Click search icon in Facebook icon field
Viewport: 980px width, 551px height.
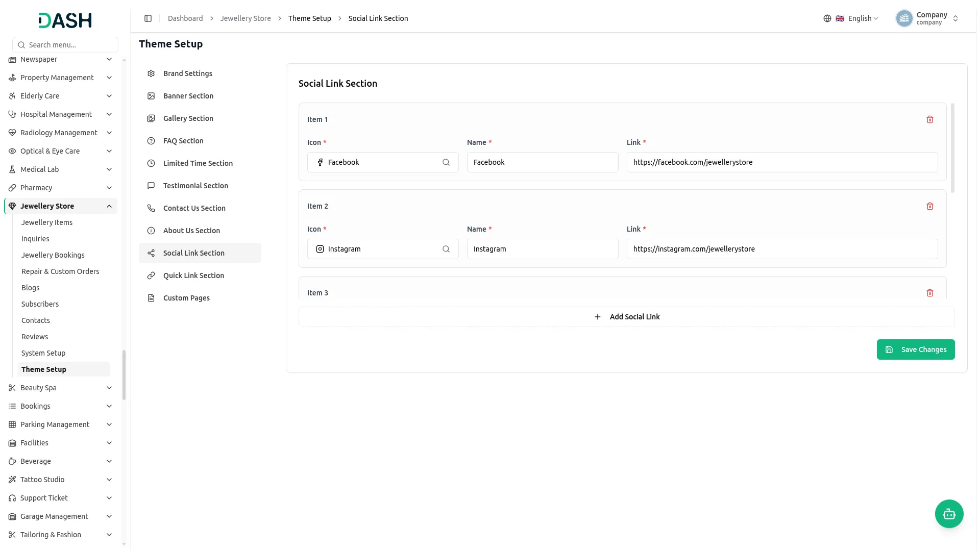point(446,162)
